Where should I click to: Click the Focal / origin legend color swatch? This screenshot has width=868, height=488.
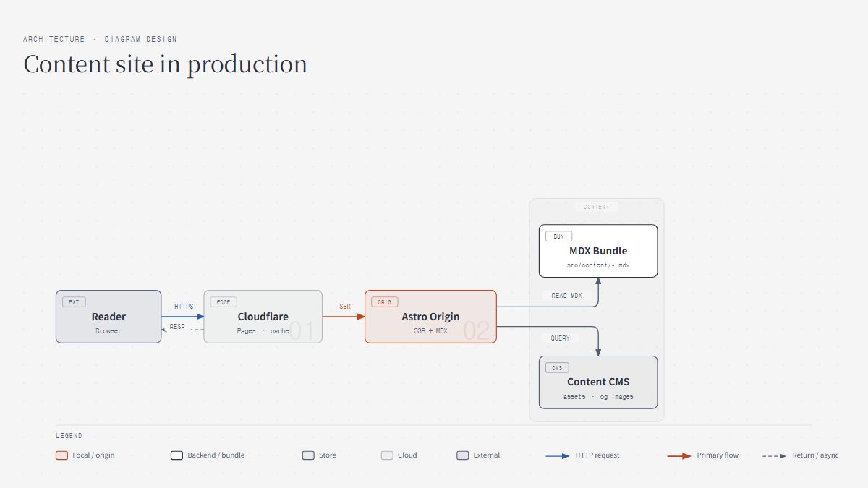click(x=61, y=455)
